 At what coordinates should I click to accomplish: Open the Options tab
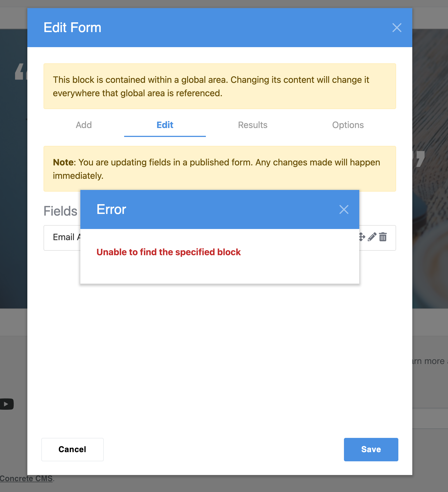click(x=348, y=125)
